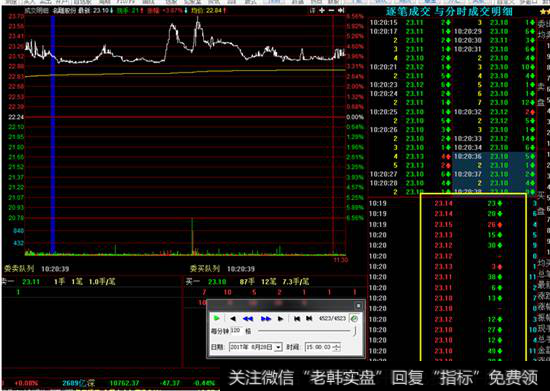Select the 10:20:32 trade row

coord(494,112)
